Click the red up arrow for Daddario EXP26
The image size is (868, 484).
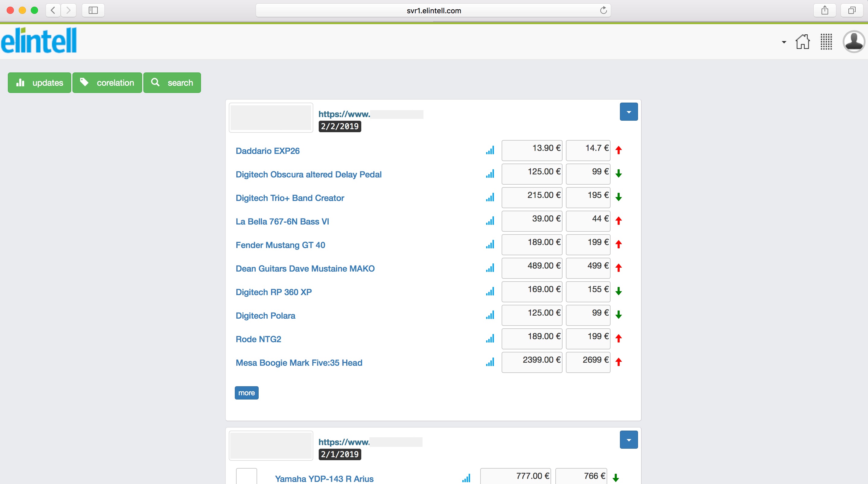pos(618,150)
